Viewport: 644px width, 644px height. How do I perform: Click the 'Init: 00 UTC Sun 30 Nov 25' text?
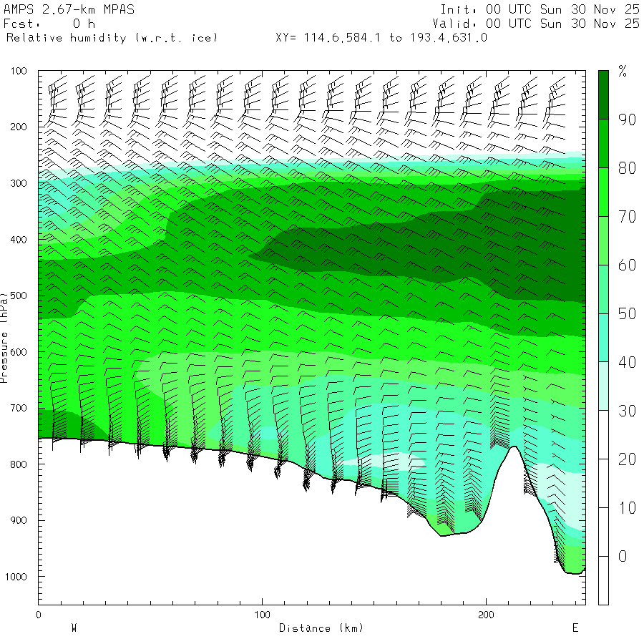(540, 9)
